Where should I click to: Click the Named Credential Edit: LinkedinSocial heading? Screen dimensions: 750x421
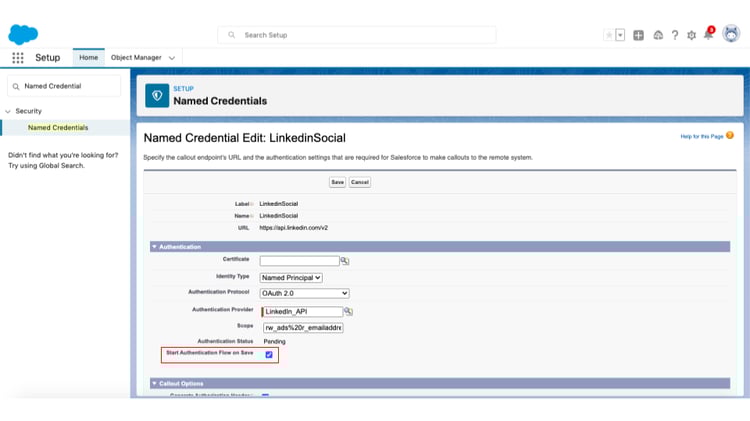(244, 138)
